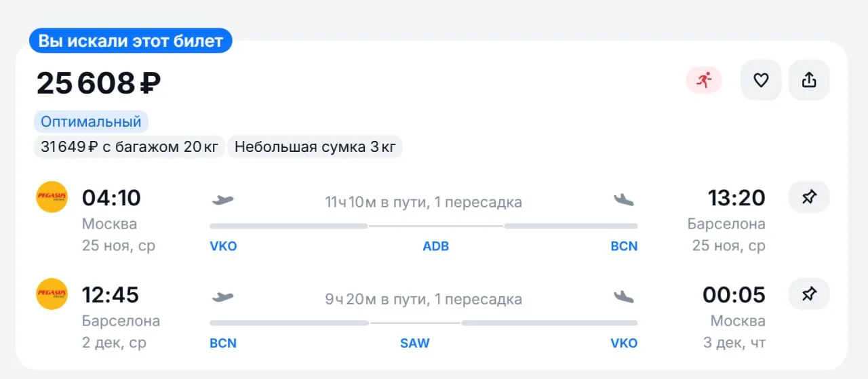Share this ticket via share icon
Screen dimensions: 868x379
point(809,80)
